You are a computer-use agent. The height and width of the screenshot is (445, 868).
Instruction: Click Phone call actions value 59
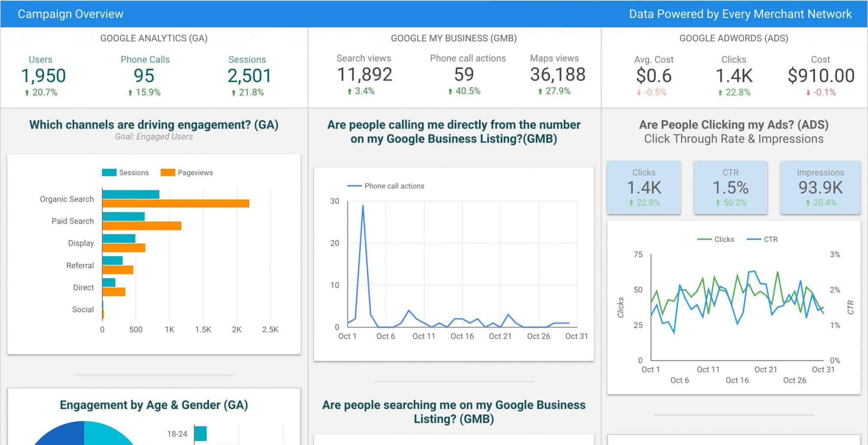[x=464, y=75]
